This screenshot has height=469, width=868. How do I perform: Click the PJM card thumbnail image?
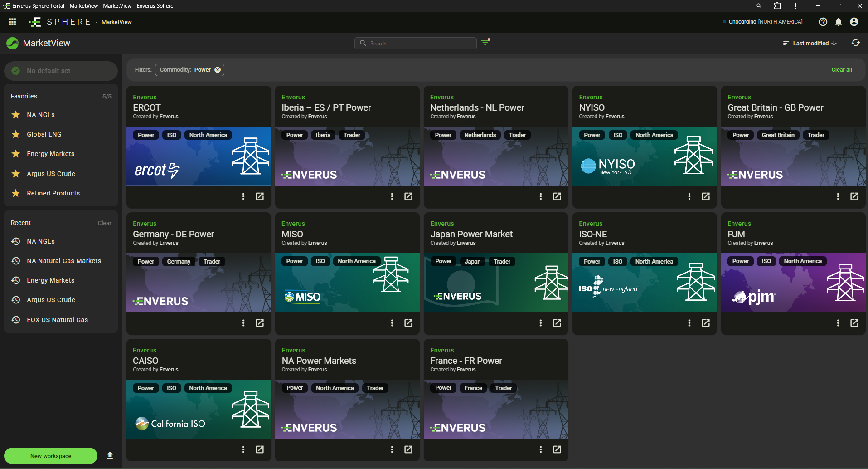(x=793, y=283)
